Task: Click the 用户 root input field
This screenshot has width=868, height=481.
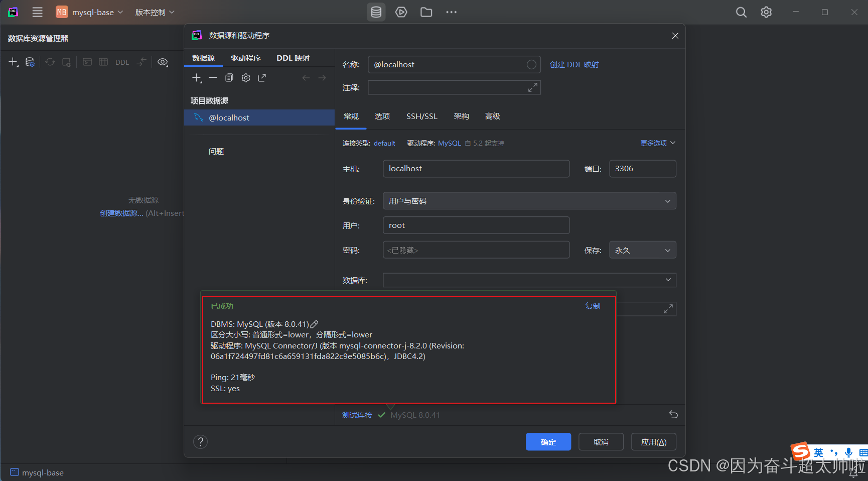Action: pyautogui.click(x=476, y=225)
